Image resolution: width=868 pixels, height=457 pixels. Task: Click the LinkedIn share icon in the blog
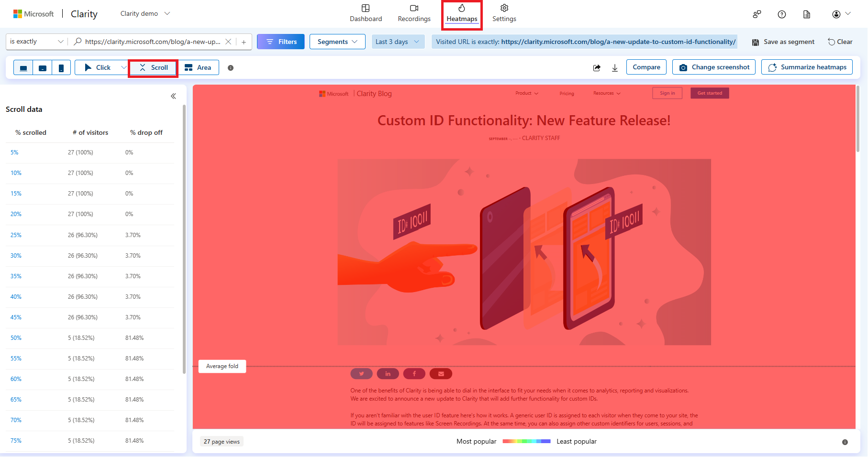[x=388, y=374]
